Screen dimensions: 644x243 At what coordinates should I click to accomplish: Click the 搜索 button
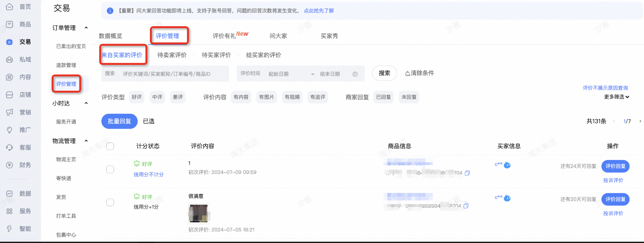point(384,73)
